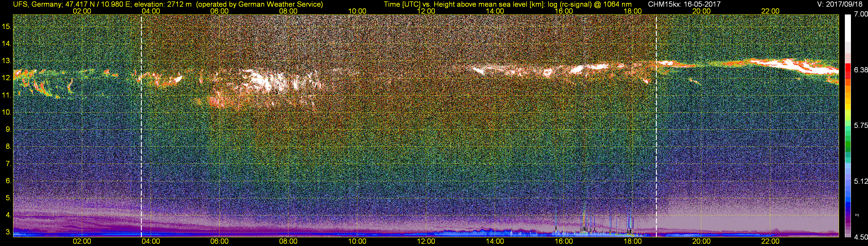Viewport: 868px width, 246px height.
Task: Click the '7.' height axis label
Action: click(8, 164)
